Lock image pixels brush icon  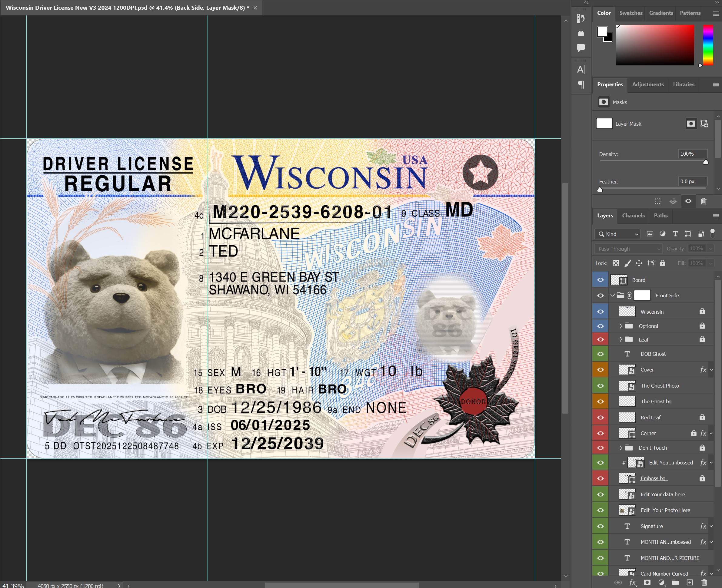[x=628, y=263]
